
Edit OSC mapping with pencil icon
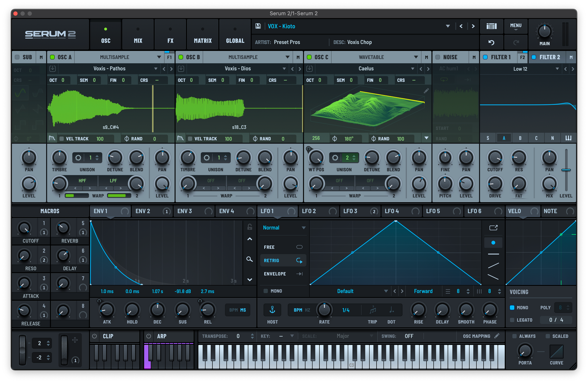496,336
